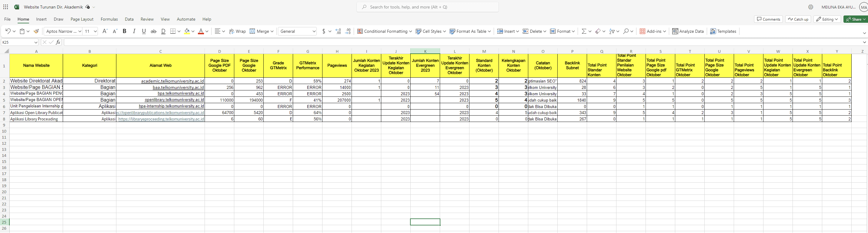Screen dimensions: 868x233
Task: Open Conditional Formatting menu
Action: pos(385,31)
